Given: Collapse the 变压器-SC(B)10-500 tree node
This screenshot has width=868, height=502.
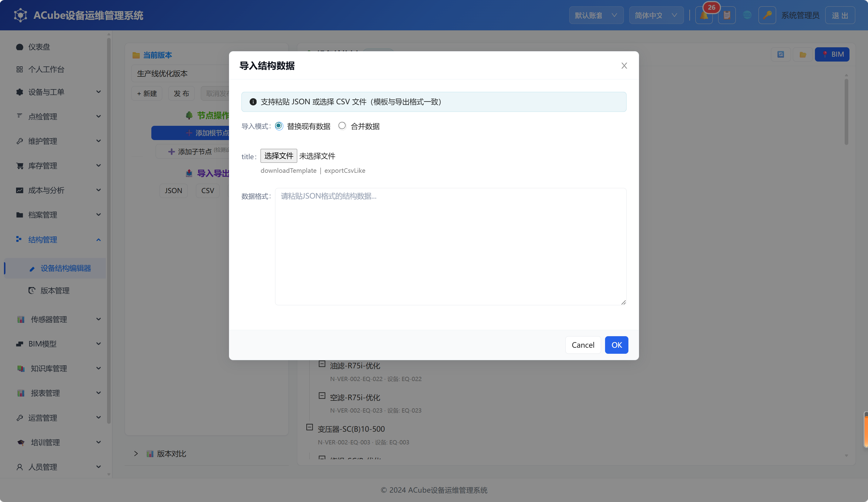Looking at the screenshot, I should [x=310, y=427].
